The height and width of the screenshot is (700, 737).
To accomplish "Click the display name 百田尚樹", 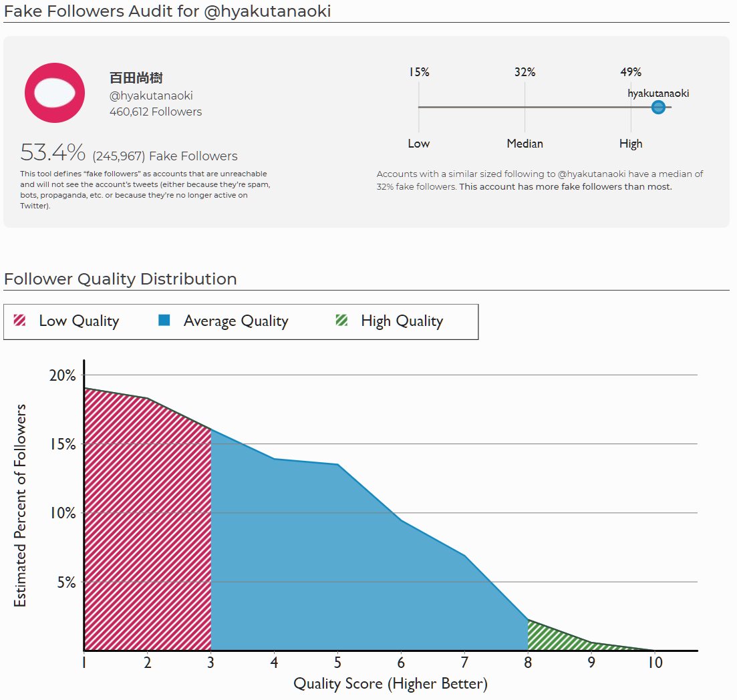I will 136,77.
